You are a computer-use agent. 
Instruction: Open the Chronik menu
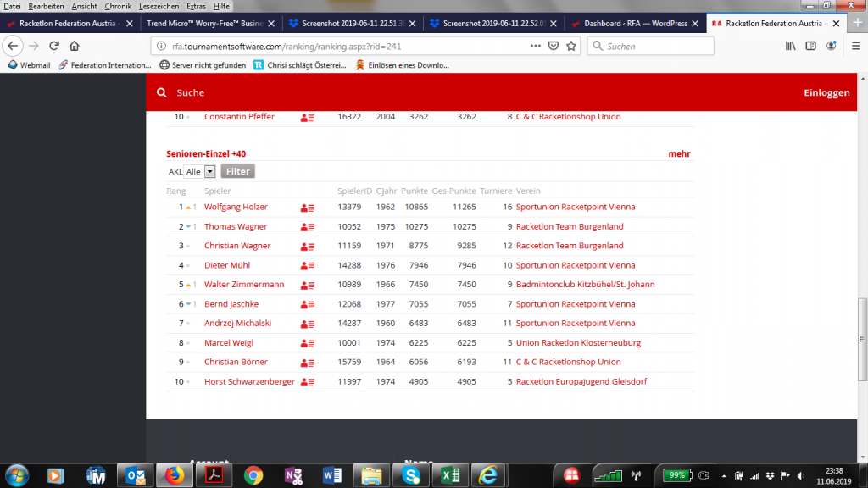click(x=118, y=6)
